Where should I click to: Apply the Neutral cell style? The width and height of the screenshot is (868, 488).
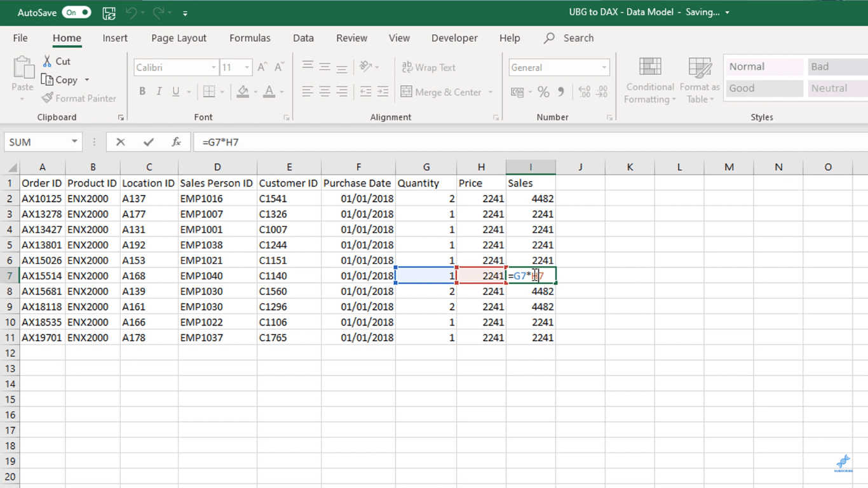tap(837, 88)
